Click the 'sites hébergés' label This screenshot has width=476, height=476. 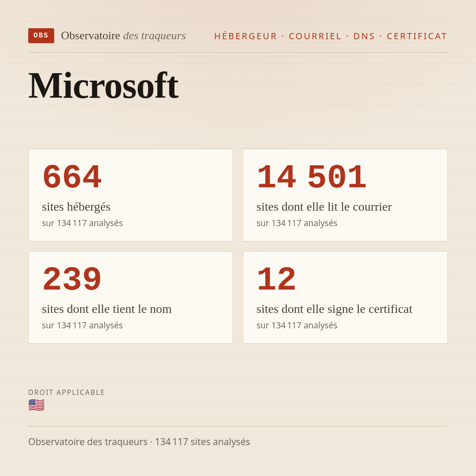(x=76, y=207)
